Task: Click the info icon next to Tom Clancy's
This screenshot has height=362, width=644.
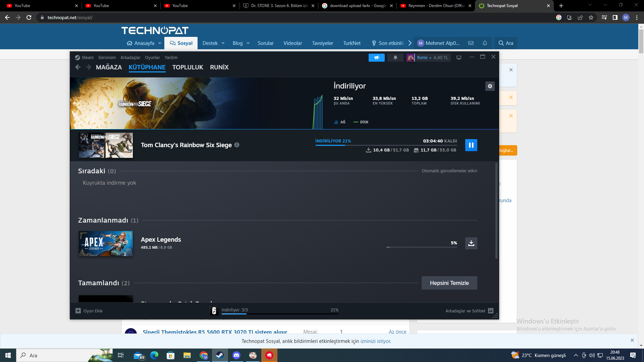Action: (237, 145)
